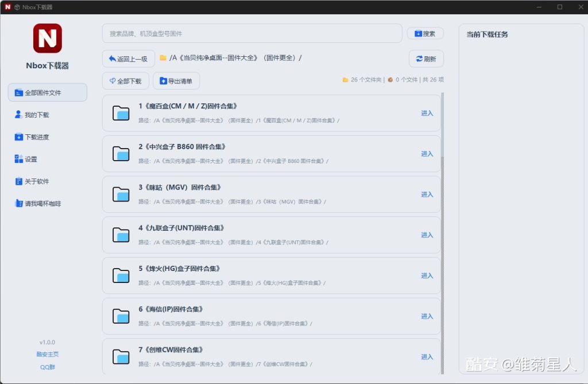The image size is (588, 384).
Task: Click the path text under 魔百盒 folder title
Action: [x=239, y=121]
